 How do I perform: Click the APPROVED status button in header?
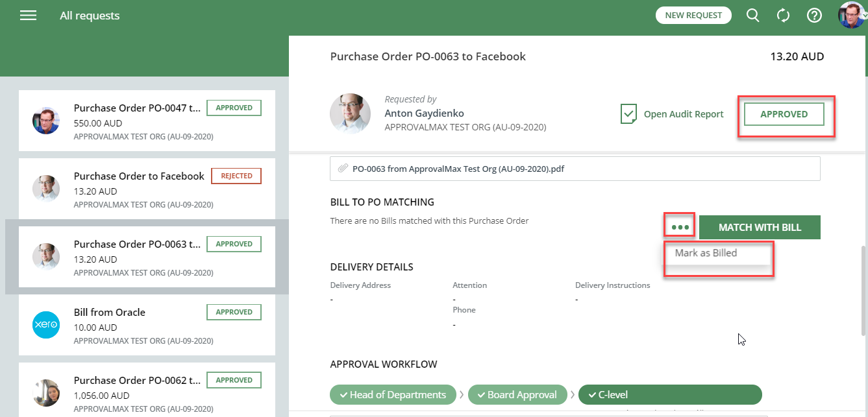[x=784, y=114]
